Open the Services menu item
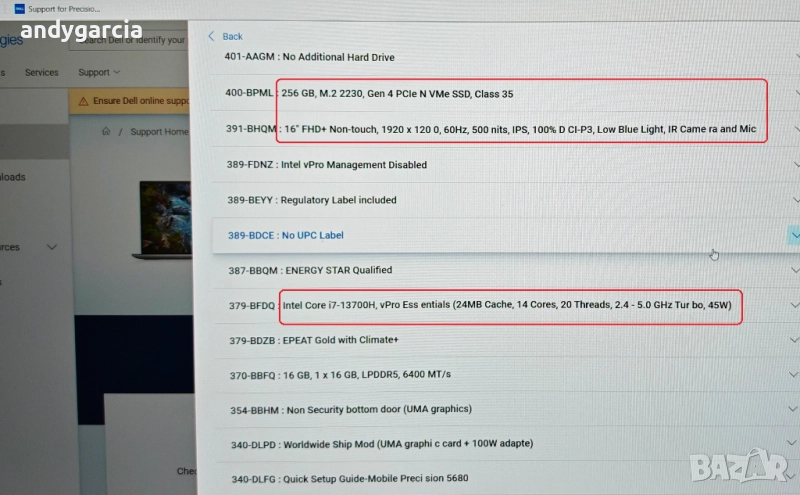The image size is (800, 495). [42, 73]
